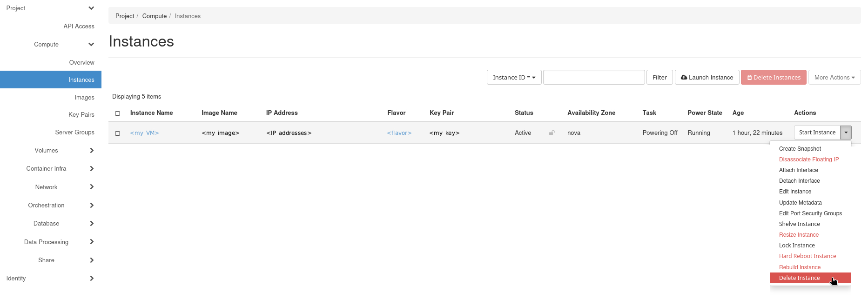868x299 pixels.
Task: Select Shelve Instance from the menu
Action: click(x=799, y=224)
